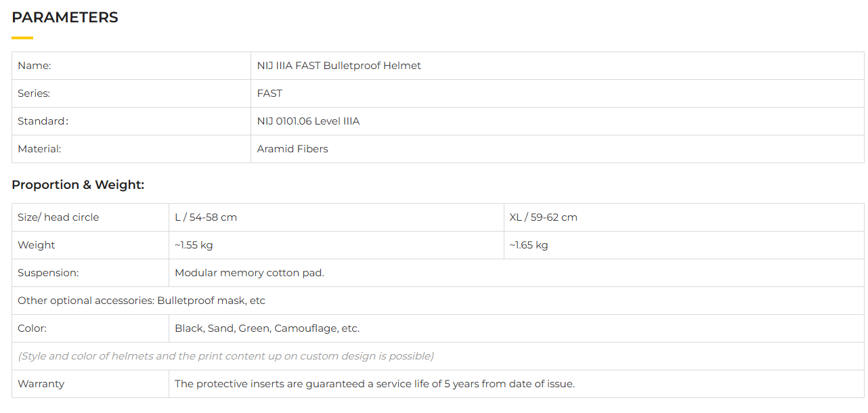Click the 'Size/ head circle' row label
The image size is (868, 413).
tap(58, 217)
